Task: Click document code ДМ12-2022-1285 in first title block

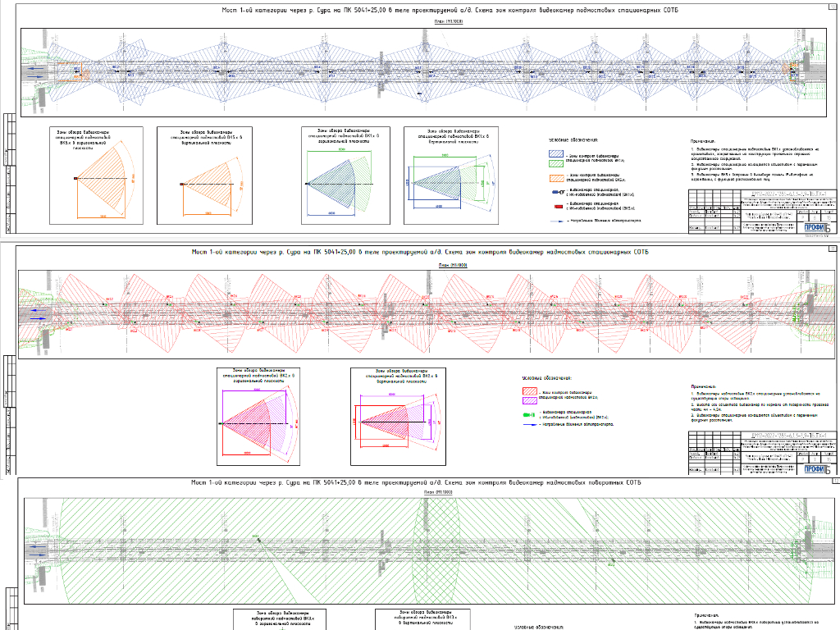Action: [x=788, y=194]
